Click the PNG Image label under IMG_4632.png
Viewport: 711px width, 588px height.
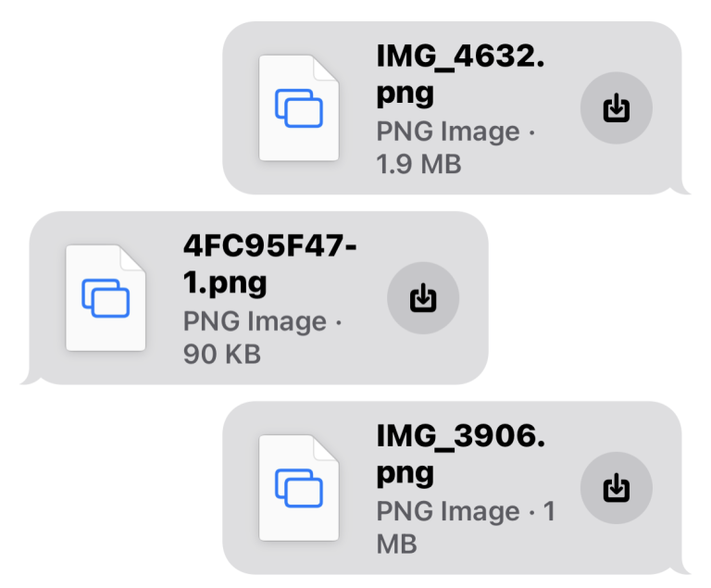tap(448, 132)
